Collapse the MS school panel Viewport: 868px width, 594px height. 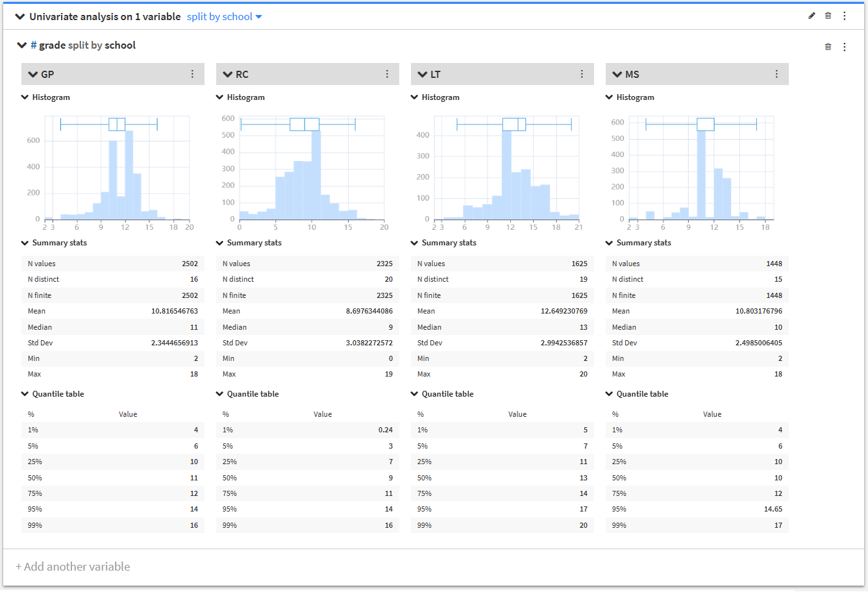[617, 75]
